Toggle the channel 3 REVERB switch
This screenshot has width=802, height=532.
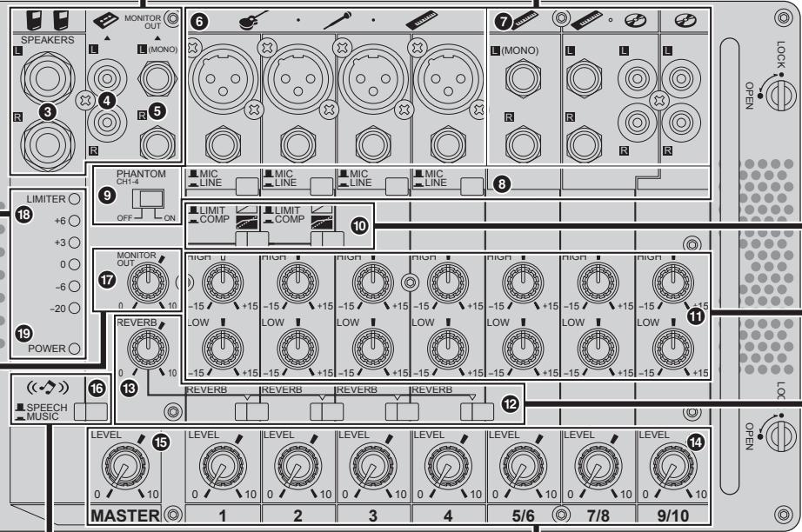(x=402, y=412)
